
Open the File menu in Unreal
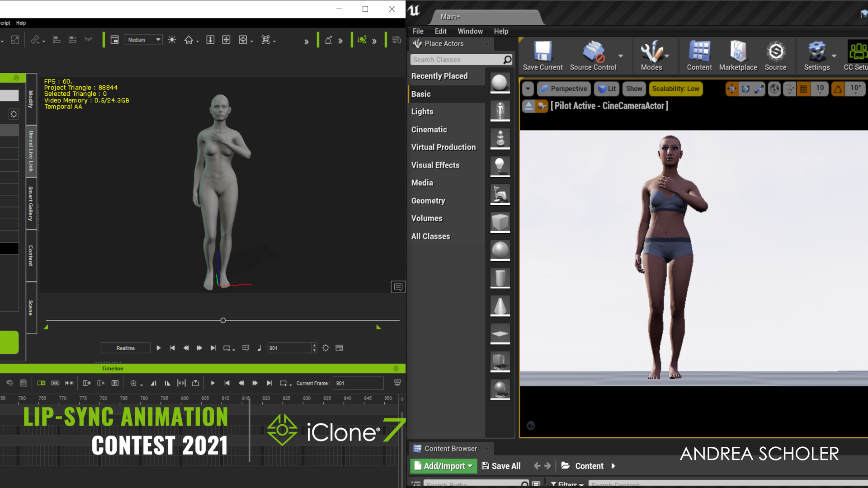(x=418, y=31)
